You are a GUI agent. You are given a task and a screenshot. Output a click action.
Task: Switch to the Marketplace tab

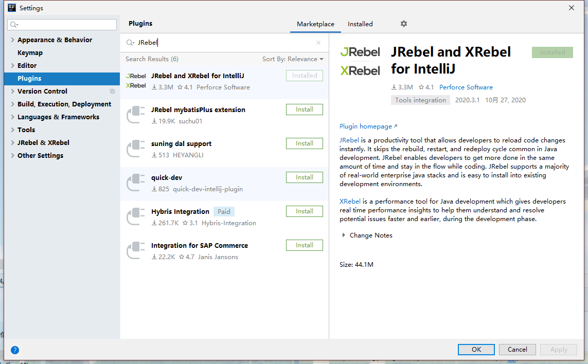point(315,24)
